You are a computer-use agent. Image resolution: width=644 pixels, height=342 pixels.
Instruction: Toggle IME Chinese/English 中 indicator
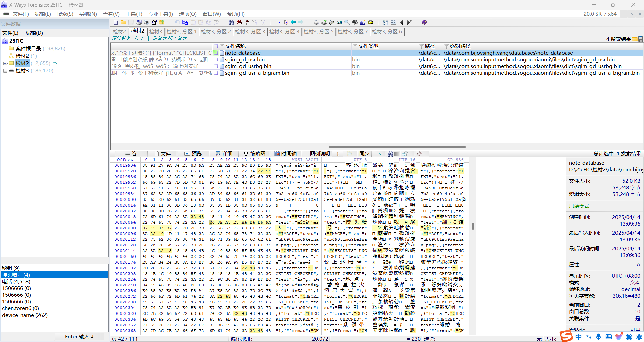pos(579,337)
